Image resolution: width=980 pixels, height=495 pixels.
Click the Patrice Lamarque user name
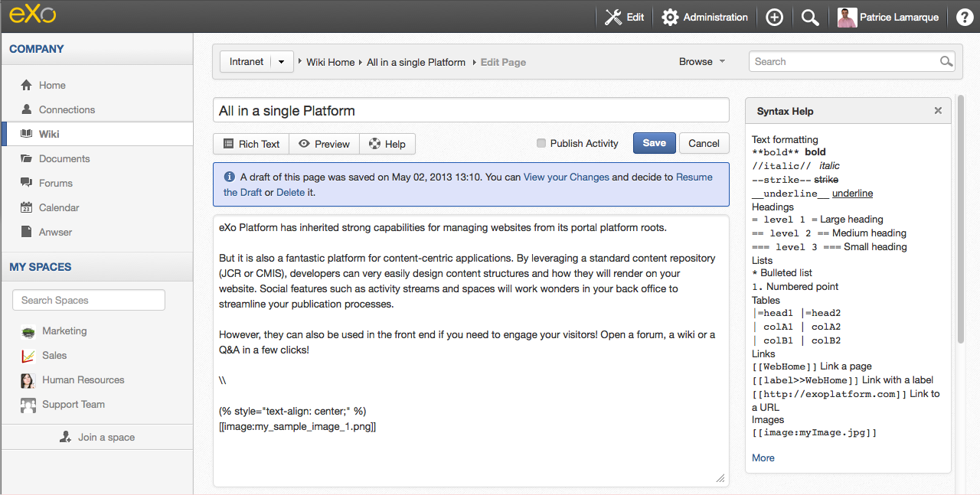pos(899,17)
